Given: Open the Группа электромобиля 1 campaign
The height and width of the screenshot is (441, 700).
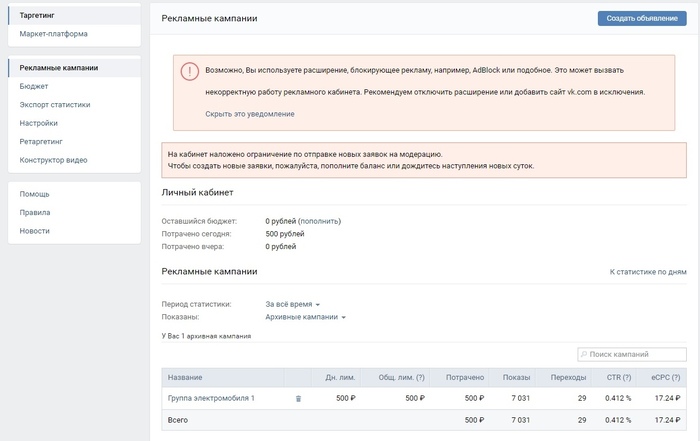Looking at the screenshot, I should coord(211,399).
